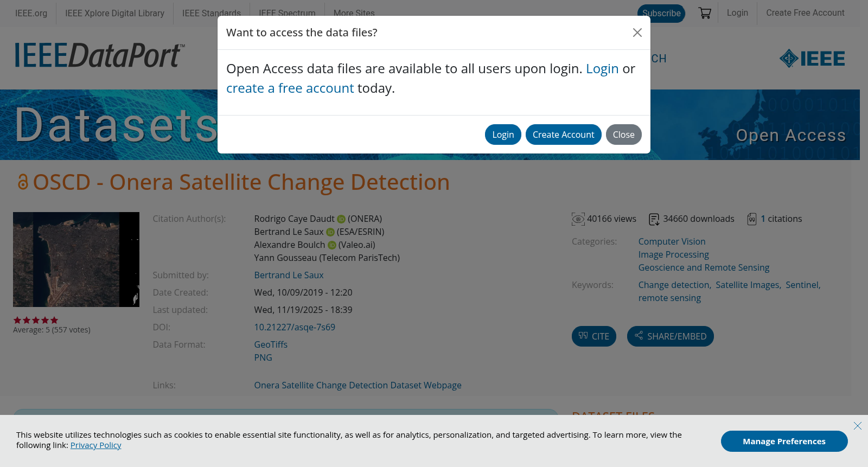Follow the 'create a free account' link
The height and width of the screenshot is (467, 868).
[290, 88]
